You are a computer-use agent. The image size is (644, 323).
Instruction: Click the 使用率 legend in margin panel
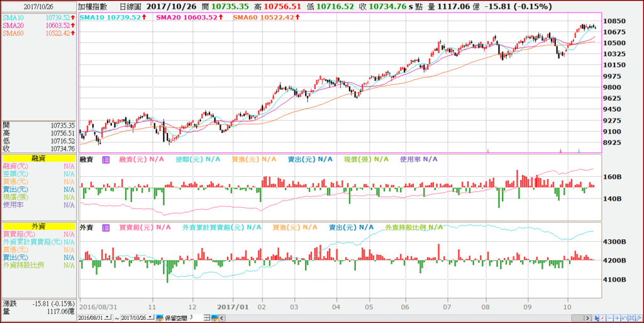pyautogui.click(x=419, y=159)
